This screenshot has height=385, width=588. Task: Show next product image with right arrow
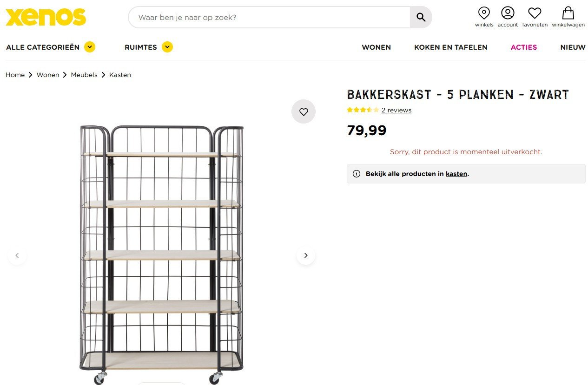305,255
